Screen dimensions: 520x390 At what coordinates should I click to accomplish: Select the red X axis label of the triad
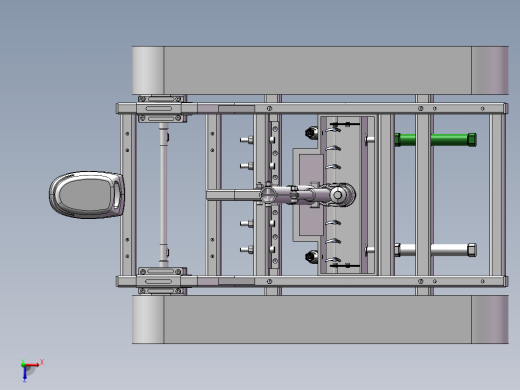(42, 362)
